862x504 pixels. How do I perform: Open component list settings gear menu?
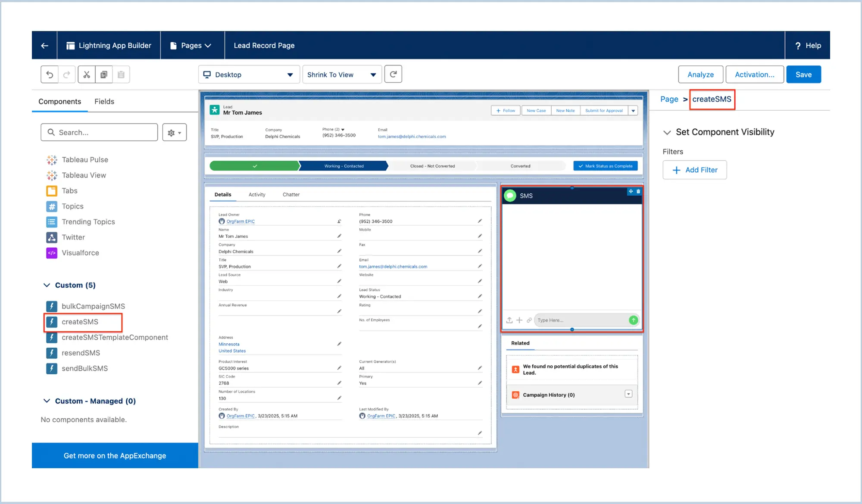click(x=175, y=133)
